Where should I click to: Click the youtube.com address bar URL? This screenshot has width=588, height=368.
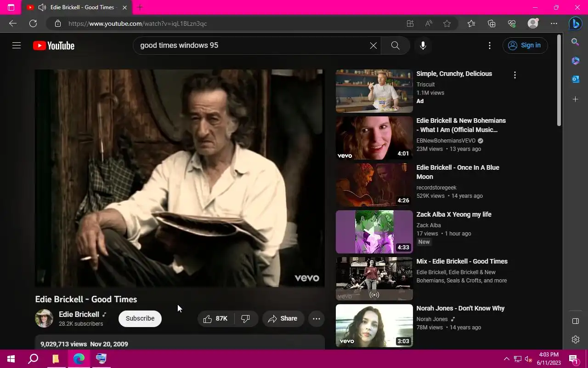[x=138, y=23]
